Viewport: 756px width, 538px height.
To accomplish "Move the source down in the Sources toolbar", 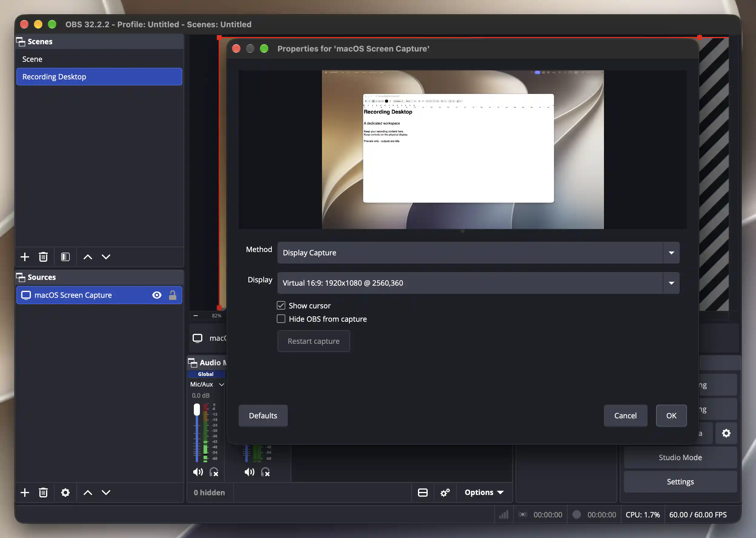I will [106, 493].
